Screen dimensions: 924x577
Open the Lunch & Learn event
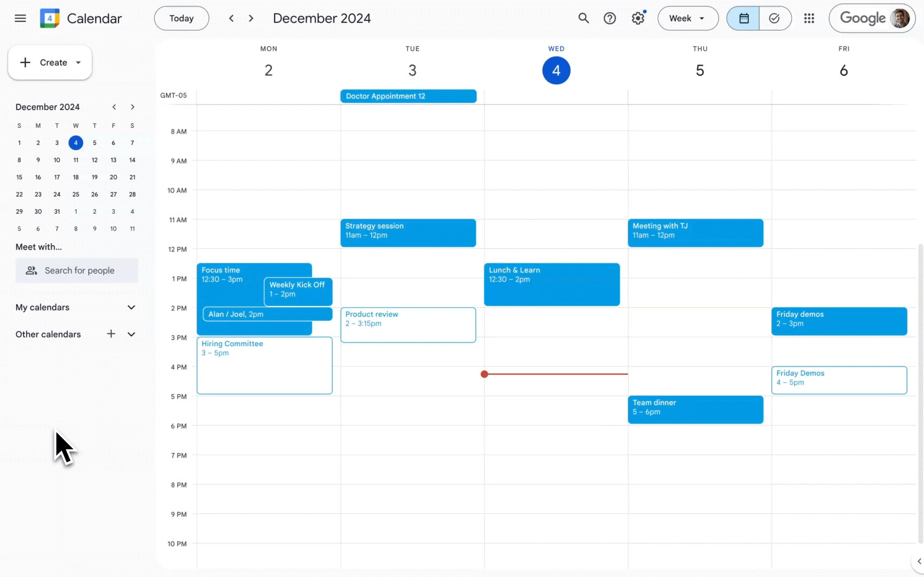[x=551, y=284]
